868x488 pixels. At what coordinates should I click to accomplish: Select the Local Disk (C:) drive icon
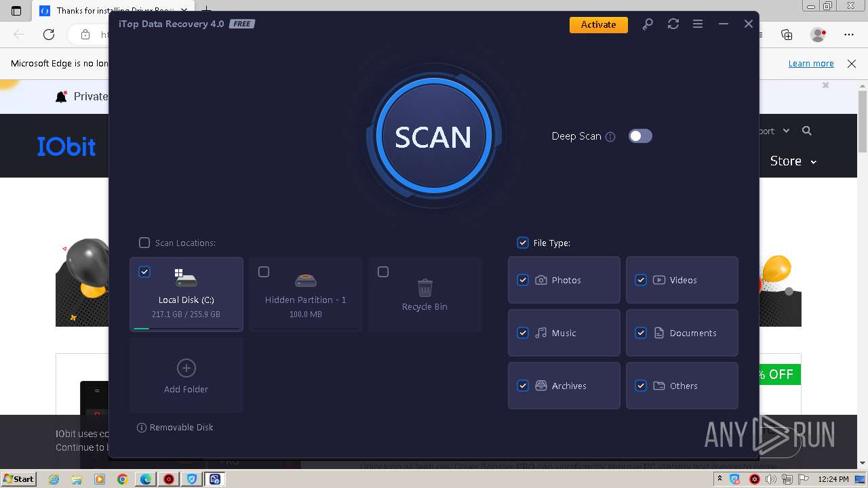click(186, 278)
